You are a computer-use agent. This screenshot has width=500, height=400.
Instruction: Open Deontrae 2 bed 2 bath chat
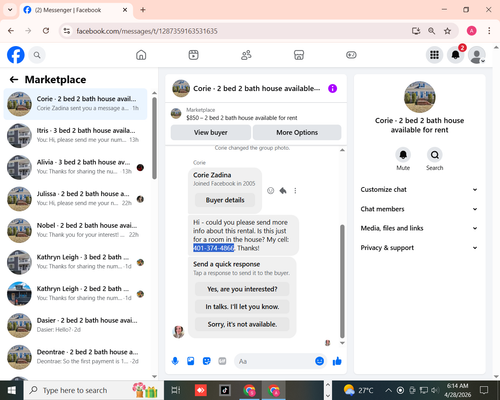pos(75,357)
